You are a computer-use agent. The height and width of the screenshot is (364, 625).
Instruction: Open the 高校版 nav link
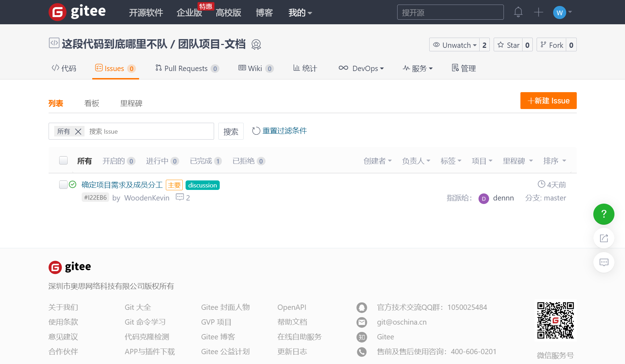(x=229, y=13)
